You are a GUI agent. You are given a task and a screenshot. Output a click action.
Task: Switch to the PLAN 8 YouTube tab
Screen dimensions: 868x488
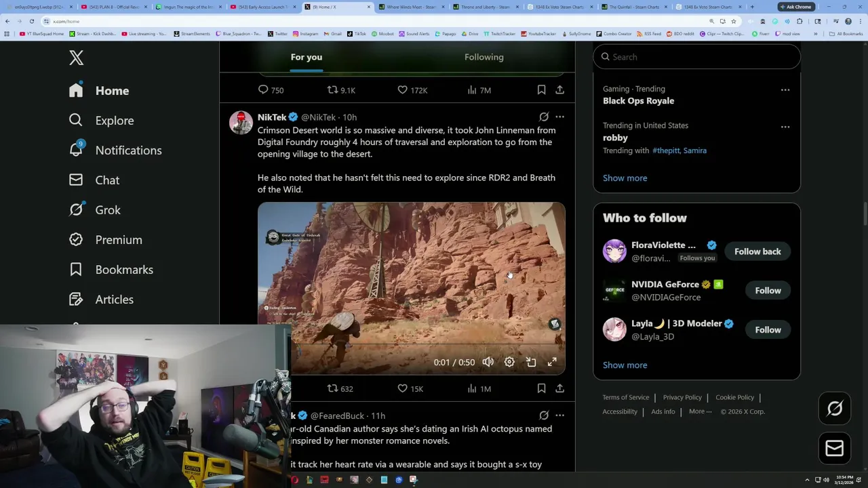click(x=113, y=7)
